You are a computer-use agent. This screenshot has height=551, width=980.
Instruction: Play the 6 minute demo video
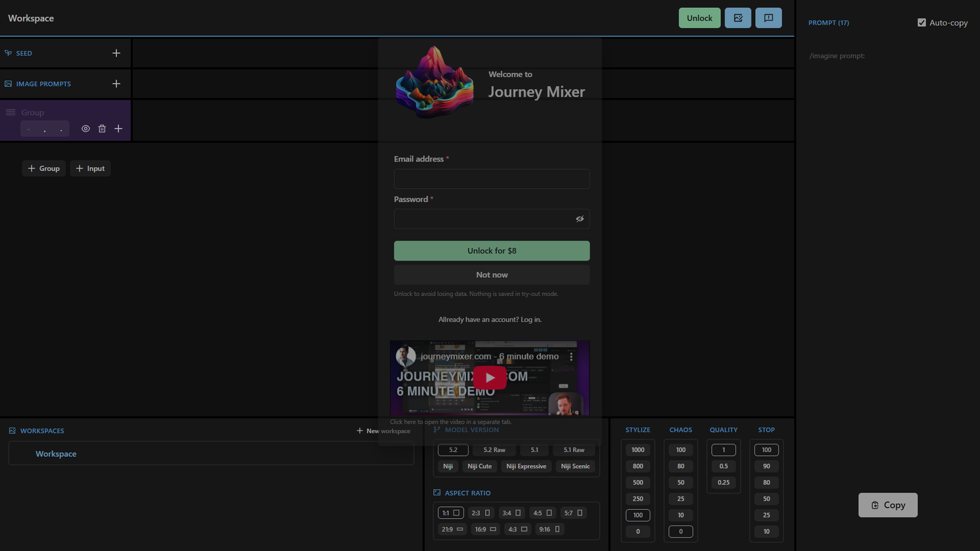pos(489,378)
